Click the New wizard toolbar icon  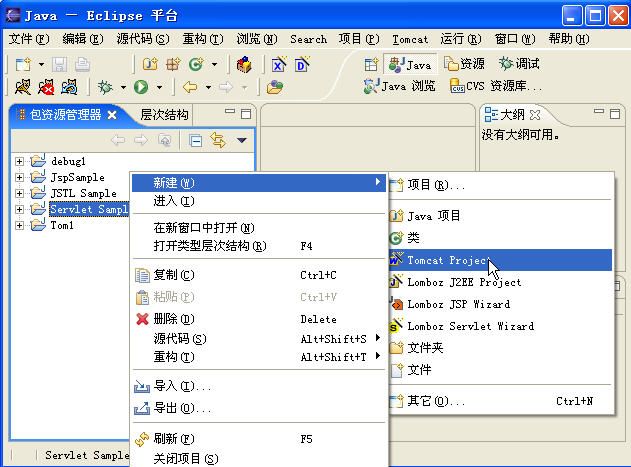(x=23, y=64)
